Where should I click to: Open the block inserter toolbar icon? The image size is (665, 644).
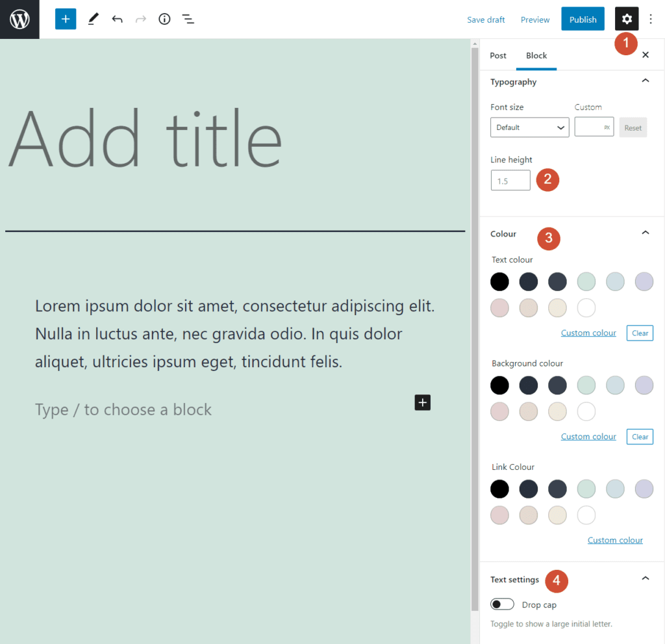click(x=65, y=19)
